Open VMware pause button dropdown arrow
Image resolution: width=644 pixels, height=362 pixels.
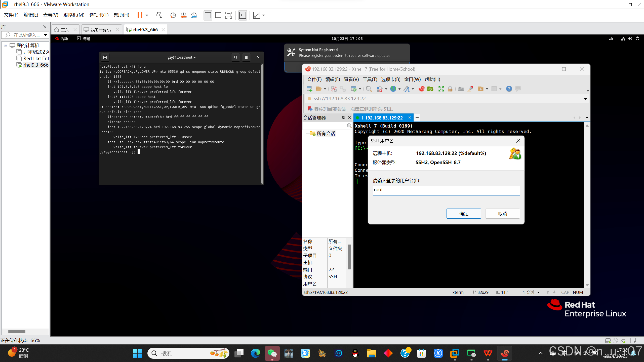coord(147,15)
